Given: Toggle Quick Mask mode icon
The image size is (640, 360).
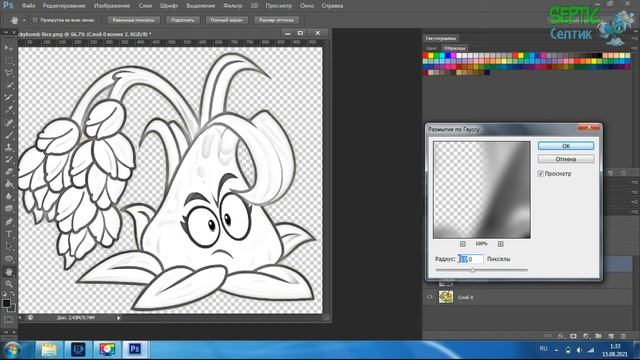Looking at the screenshot, I should [x=9, y=320].
